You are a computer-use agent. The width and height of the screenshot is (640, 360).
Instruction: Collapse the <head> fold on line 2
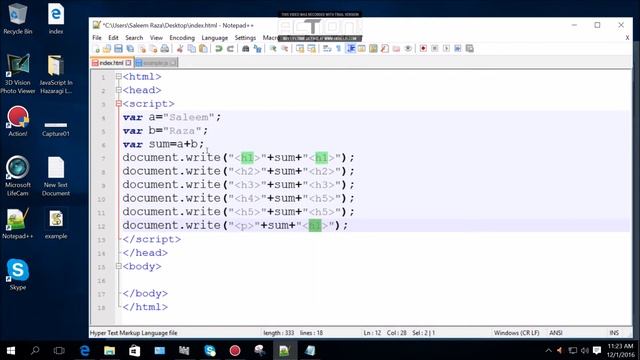(118, 90)
